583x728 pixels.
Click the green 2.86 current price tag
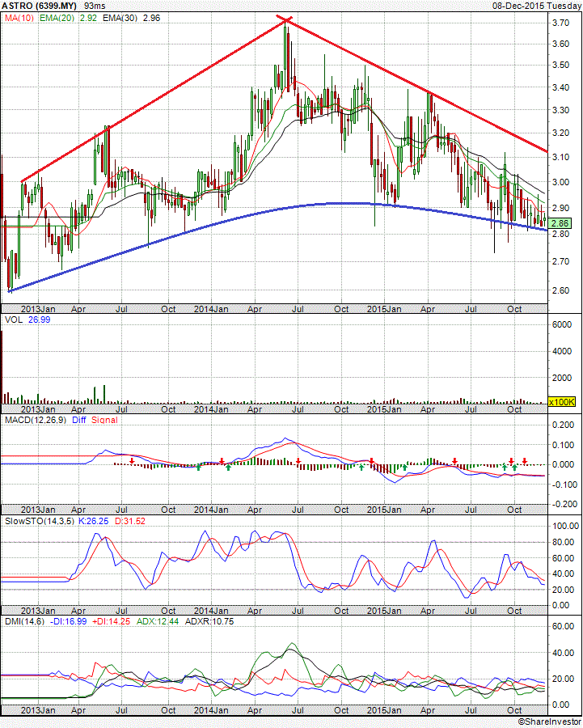[560, 223]
